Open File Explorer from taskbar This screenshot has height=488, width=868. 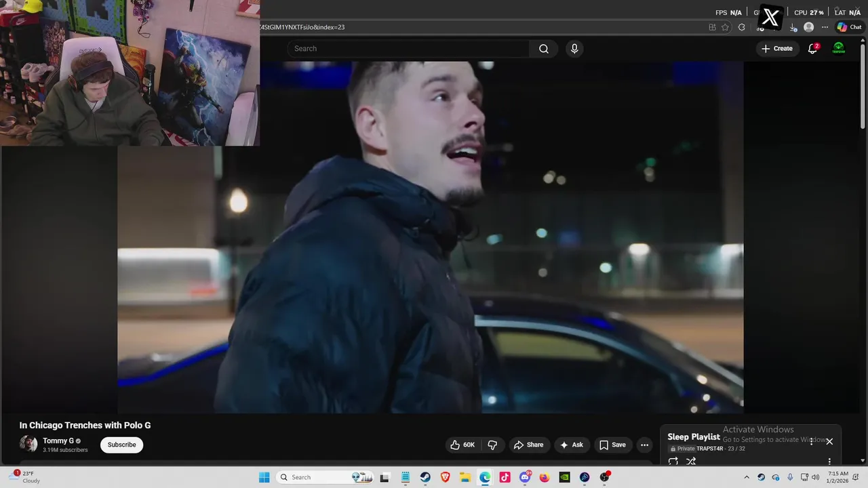point(465,477)
